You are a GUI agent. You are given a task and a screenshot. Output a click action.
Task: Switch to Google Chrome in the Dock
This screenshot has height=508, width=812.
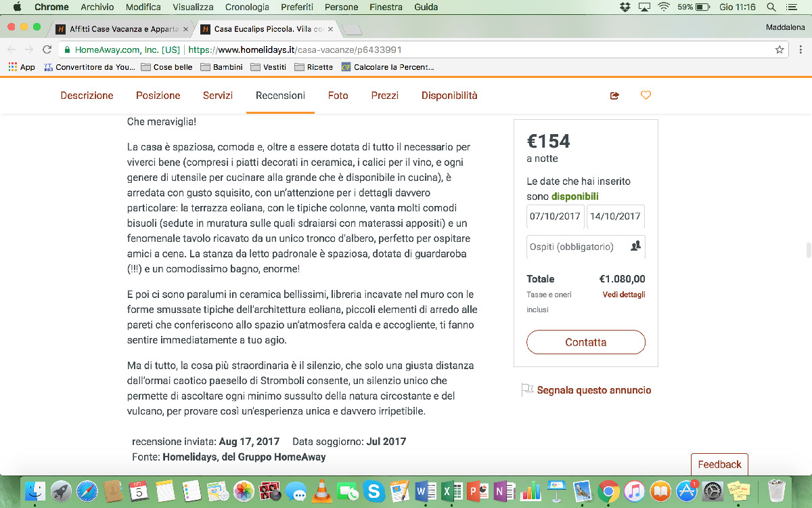pos(608,490)
